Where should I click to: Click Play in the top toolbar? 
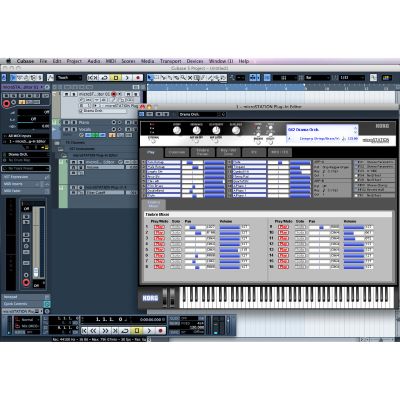(x=127, y=78)
